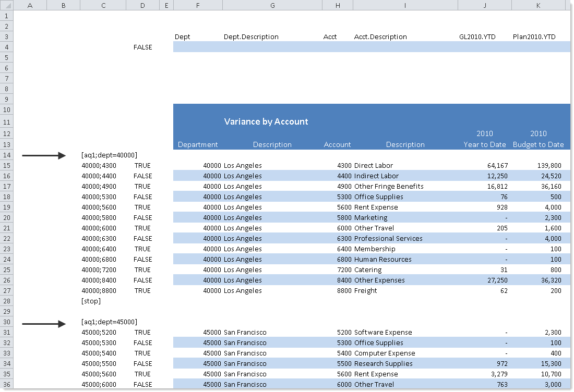Click the cell with 40000;8800
This screenshot has width=574, height=392.
[99, 291]
